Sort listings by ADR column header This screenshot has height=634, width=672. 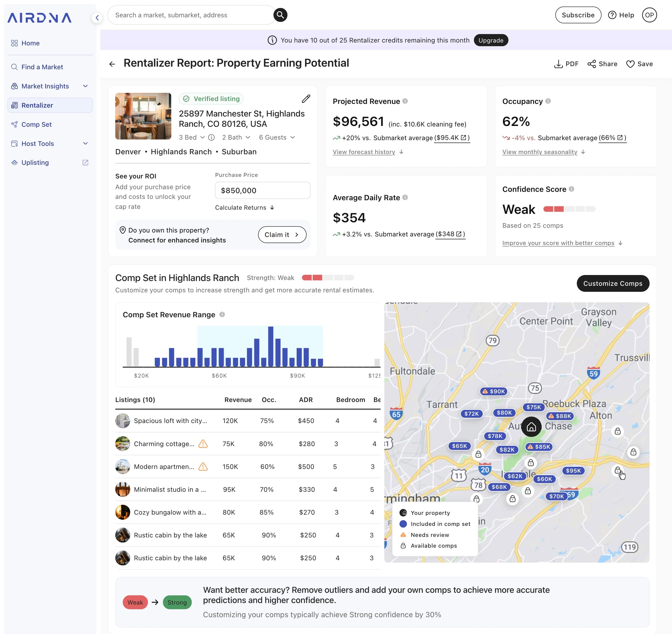click(306, 399)
